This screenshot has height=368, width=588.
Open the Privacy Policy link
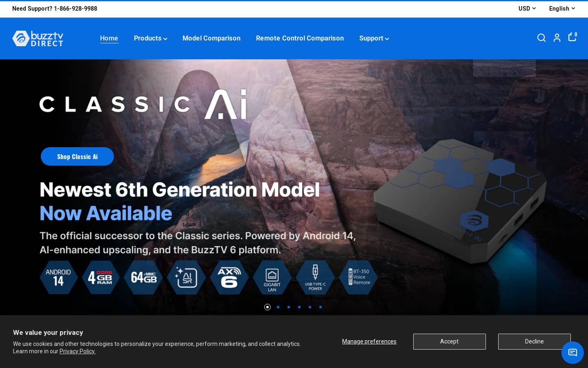click(78, 351)
